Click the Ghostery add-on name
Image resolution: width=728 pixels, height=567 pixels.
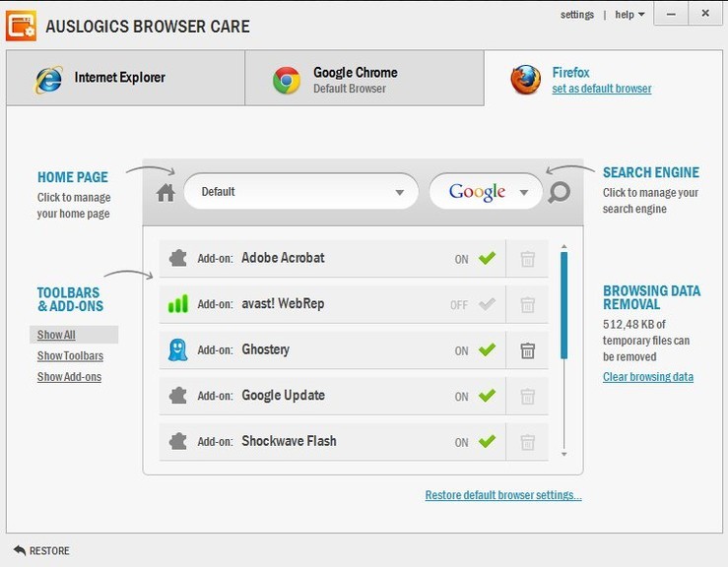(x=265, y=349)
